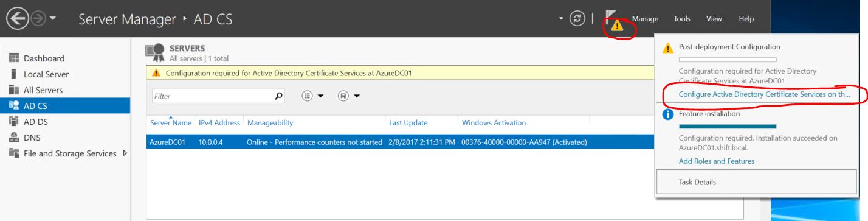Open the Manage menu
This screenshot has height=221, width=868.
click(645, 19)
